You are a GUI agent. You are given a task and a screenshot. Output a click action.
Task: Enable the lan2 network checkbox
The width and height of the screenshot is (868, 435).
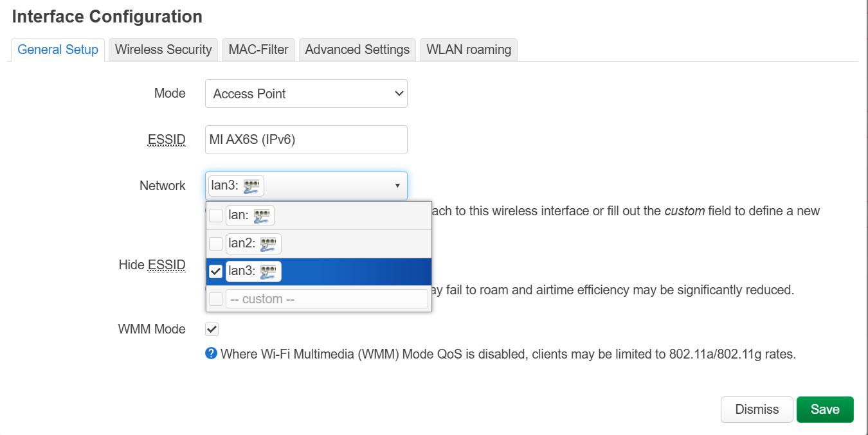216,244
